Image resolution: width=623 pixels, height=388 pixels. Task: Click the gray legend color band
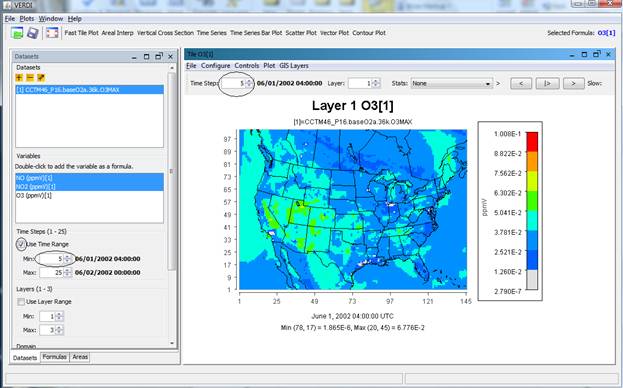point(532,280)
